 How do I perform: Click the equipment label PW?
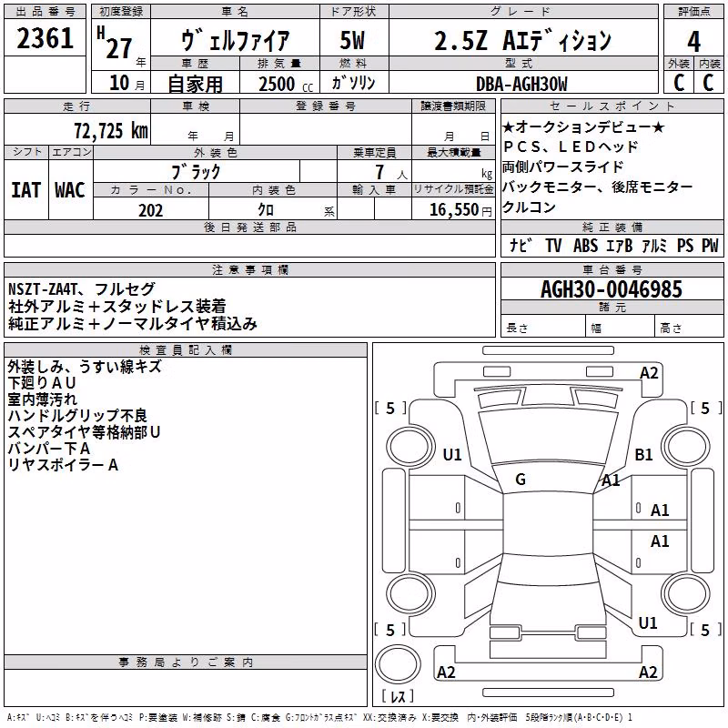710,245
